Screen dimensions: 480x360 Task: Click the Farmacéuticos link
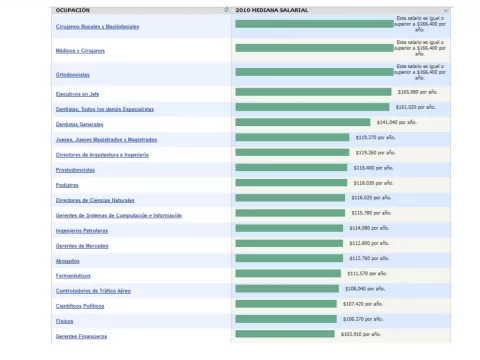[x=73, y=276]
